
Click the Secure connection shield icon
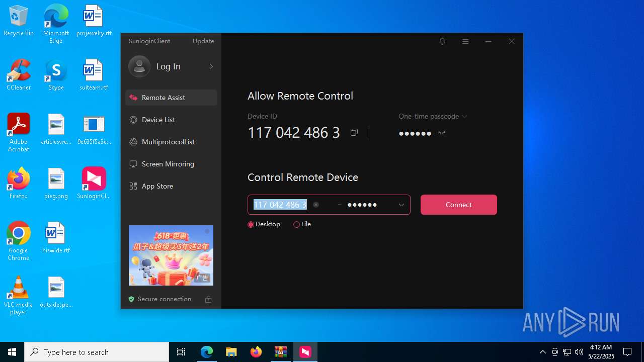131,299
